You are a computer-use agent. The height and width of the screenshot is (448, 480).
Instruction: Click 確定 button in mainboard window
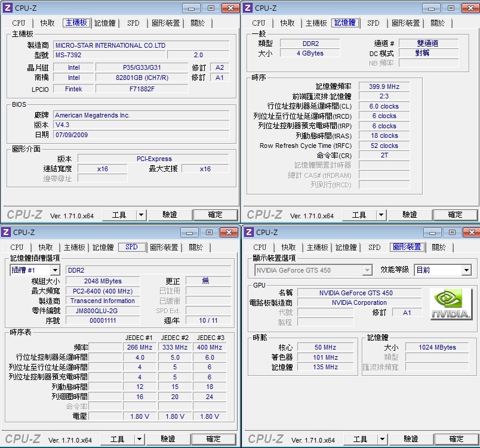tap(216, 215)
